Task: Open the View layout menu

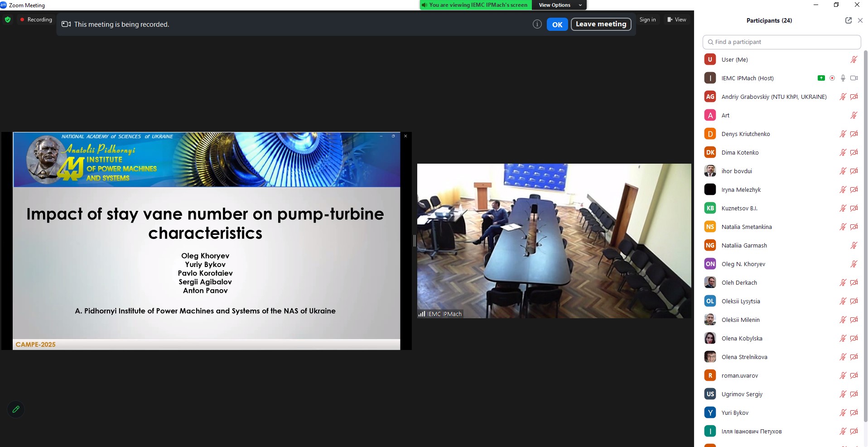Action: pyautogui.click(x=677, y=19)
